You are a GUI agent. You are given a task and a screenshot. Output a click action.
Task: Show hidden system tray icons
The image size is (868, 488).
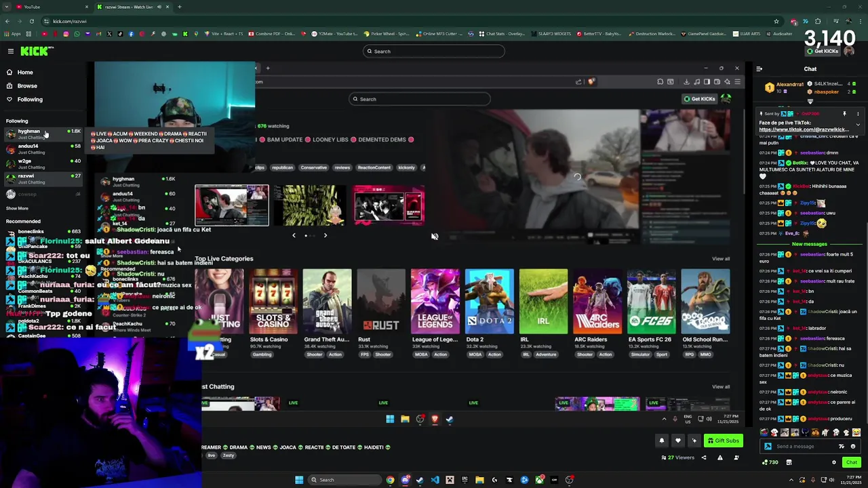791,480
